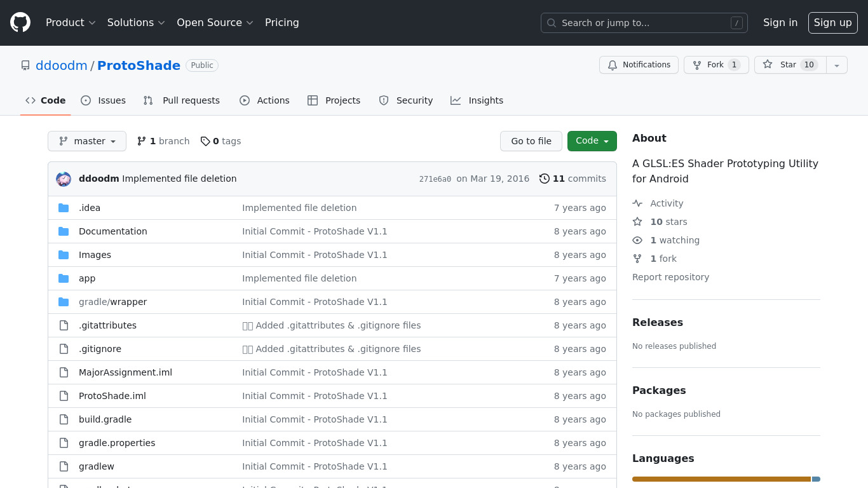Click the Report repository link
This screenshot has height=488, width=868.
coord(670,277)
